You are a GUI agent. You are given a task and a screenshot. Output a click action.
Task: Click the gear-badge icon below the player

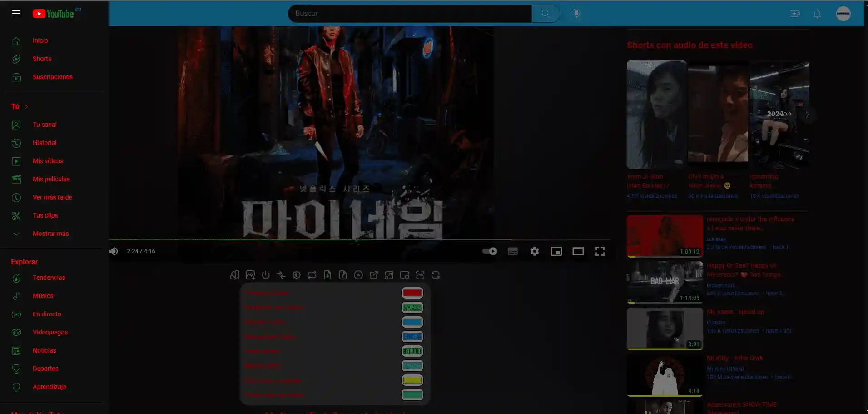coord(297,275)
